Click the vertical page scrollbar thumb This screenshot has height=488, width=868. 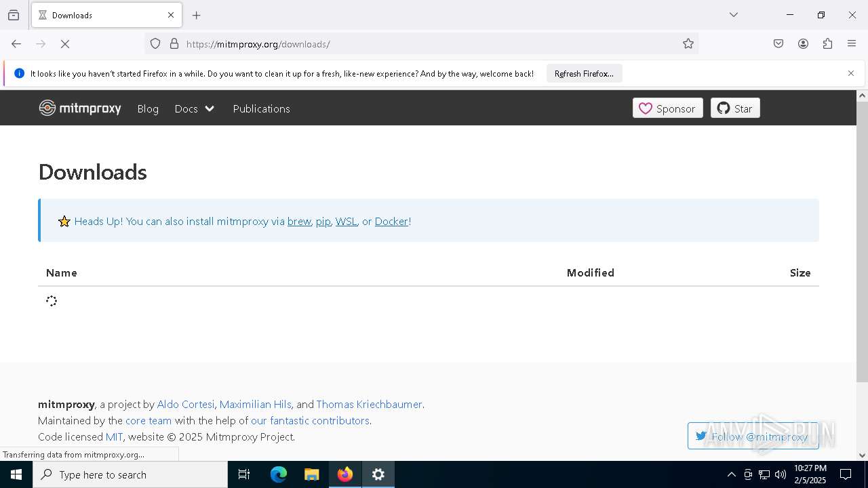click(862, 242)
